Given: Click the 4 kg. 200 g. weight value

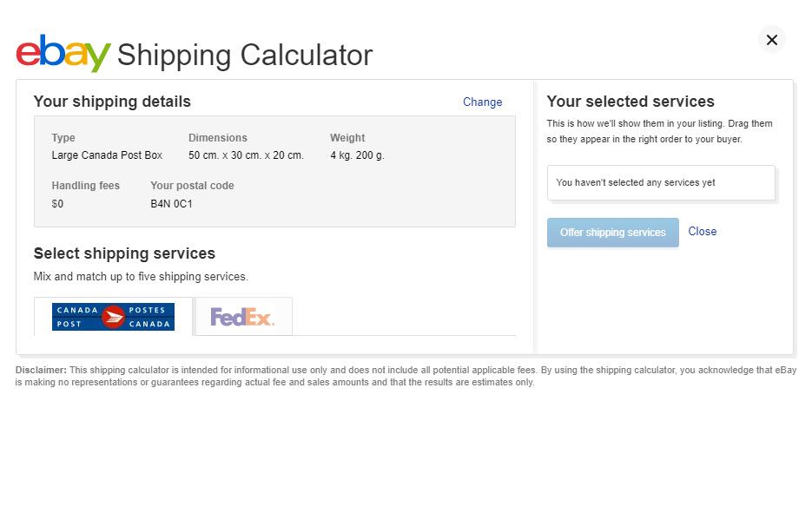Looking at the screenshot, I should (357, 155).
